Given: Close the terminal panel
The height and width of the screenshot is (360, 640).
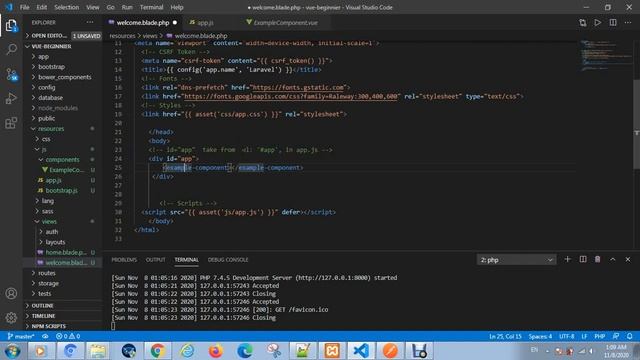Looking at the screenshot, I should tap(628, 260).
